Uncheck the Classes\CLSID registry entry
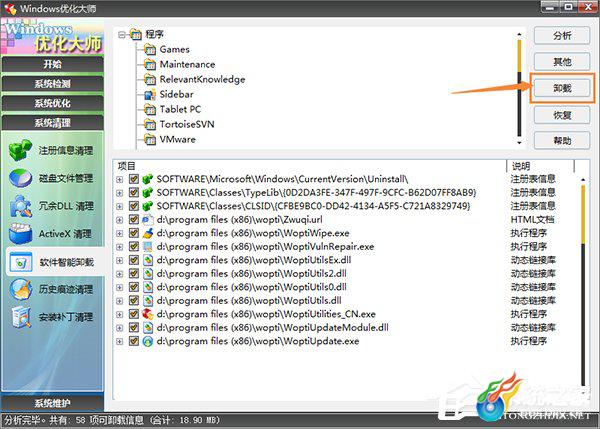 tap(134, 206)
